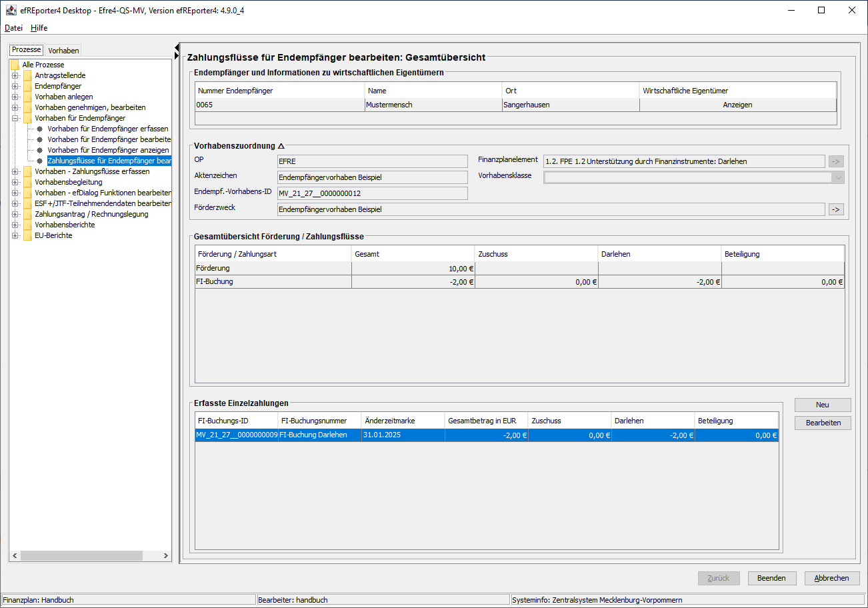Click the Anzeigen button for Wirtschaftliche Eigentümer
868x608 pixels.
coord(738,105)
